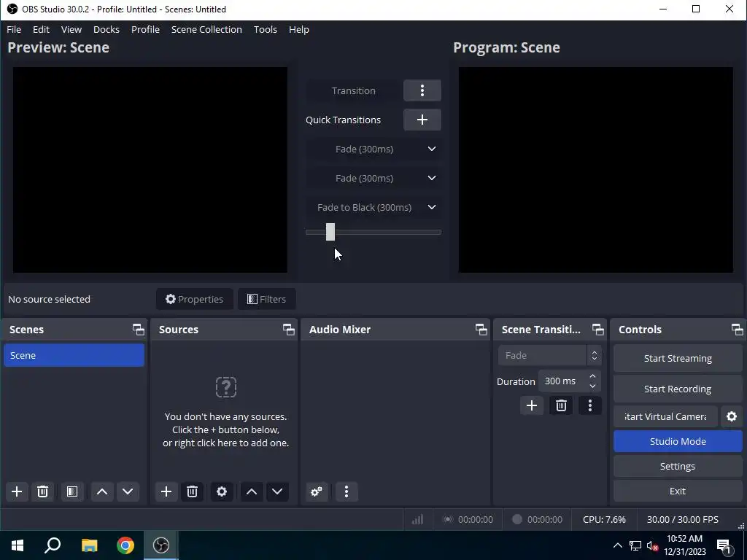Viewport: 747px width, 560px height.
Task: Move source up in Sources list
Action: (252, 491)
